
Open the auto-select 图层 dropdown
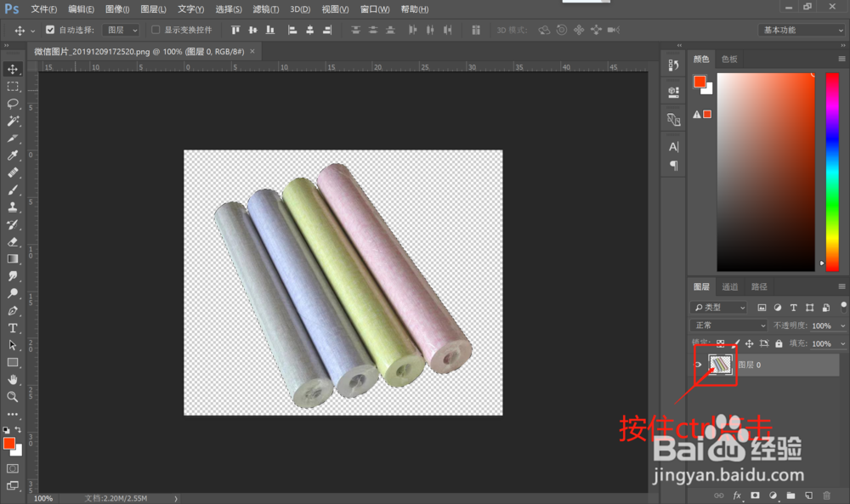coord(121,30)
